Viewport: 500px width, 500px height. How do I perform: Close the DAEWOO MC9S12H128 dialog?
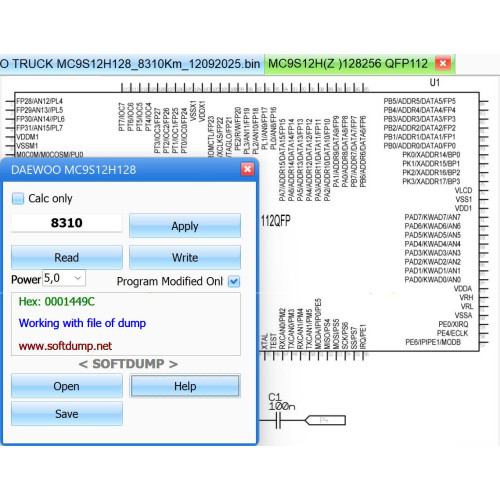click(x=247, y=169)
